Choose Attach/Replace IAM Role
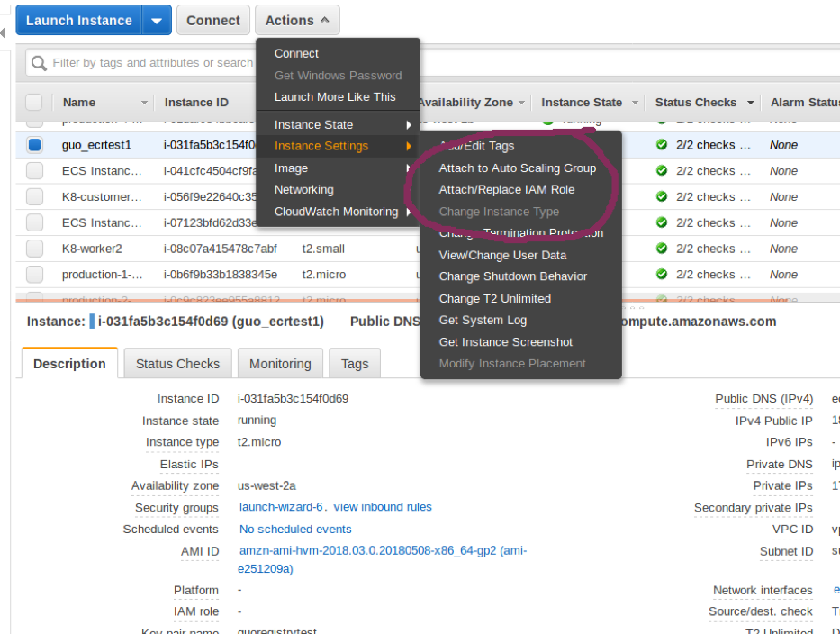 click(506, 190)
